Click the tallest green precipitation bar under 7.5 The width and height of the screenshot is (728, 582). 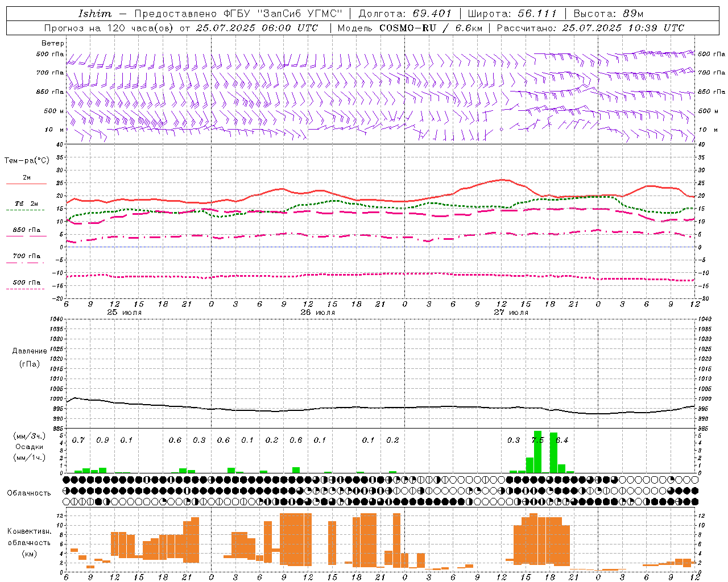point(537,452)
